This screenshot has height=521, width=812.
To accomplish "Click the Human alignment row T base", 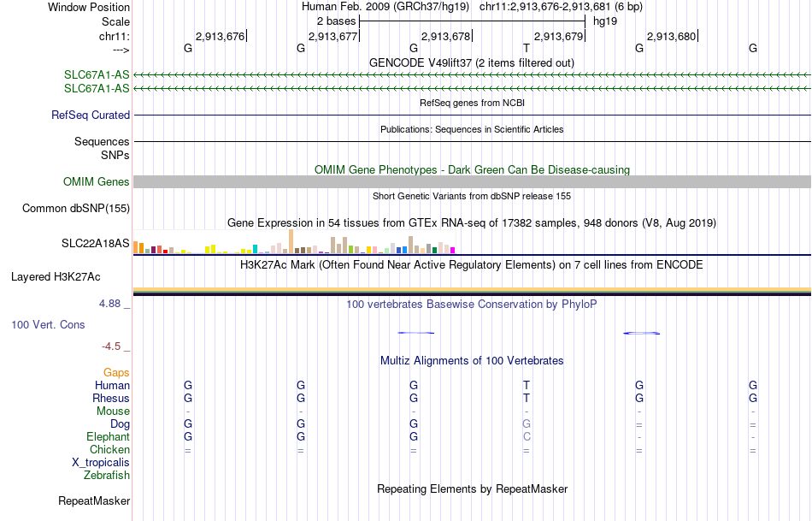I will (527, 385).
